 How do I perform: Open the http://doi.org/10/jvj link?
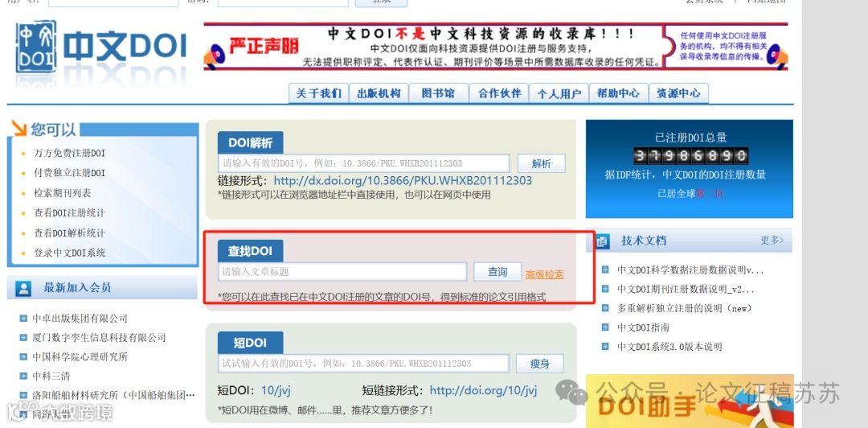(483, 390)
